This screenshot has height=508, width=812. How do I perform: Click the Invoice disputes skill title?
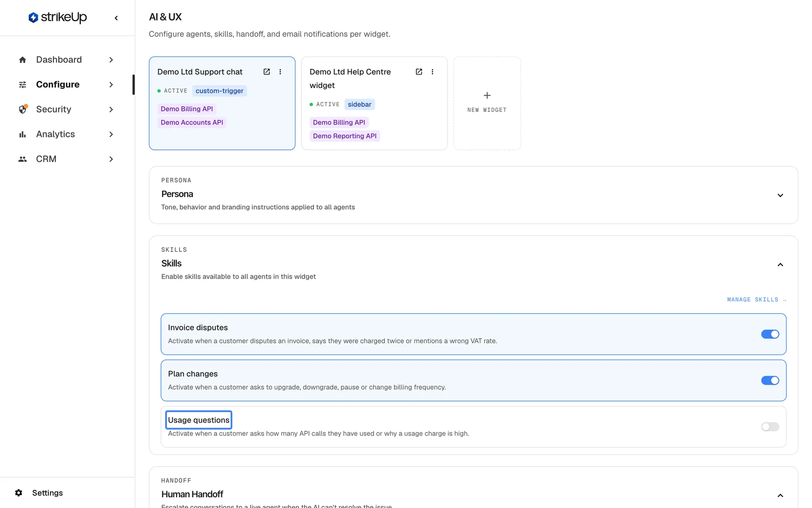(x=198, y=327)
